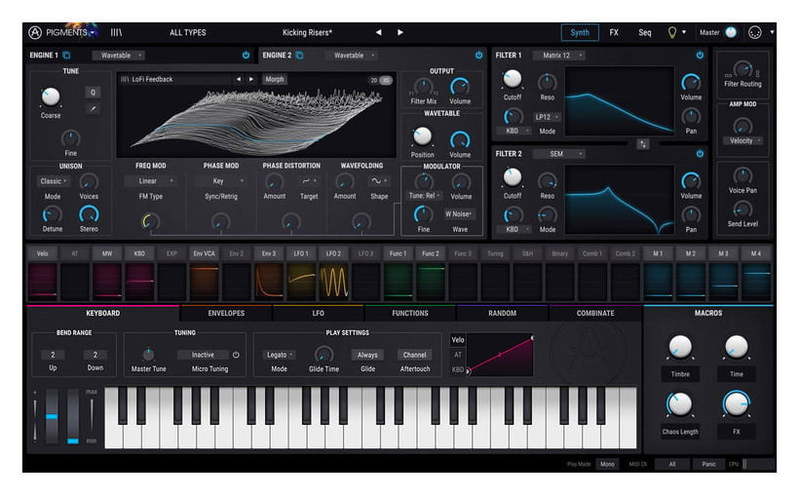Open the Filter 1 Matrix 12 type dropdown
The height and width of the screenshot is (495, 799).
click(558, 56)
